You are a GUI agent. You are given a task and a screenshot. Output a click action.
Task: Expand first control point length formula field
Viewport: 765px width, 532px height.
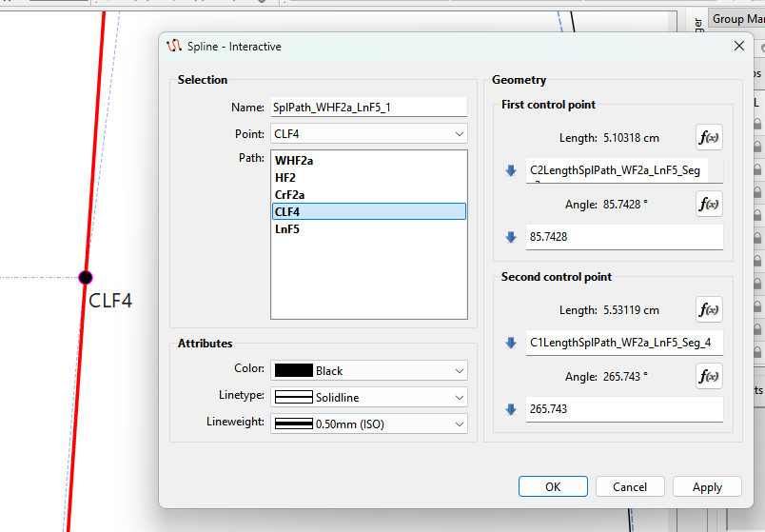(x=511, y=171)
